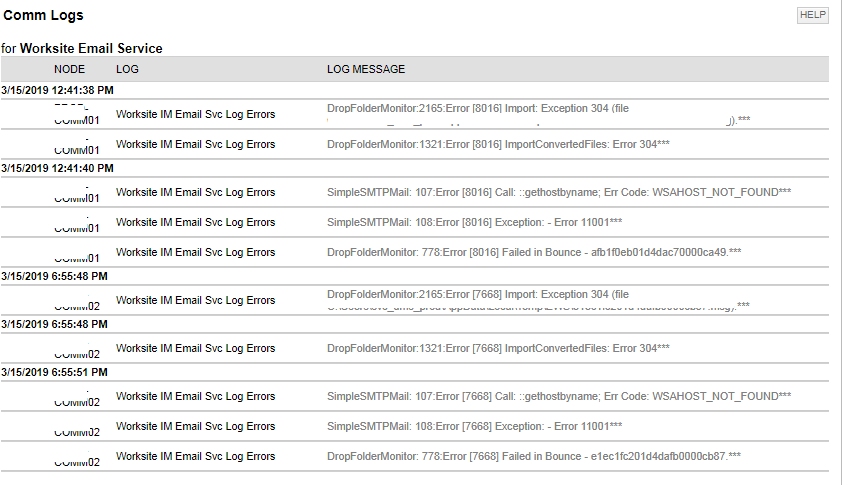This screenshot has width=842, height=486.
Task: Click the Import Exception 304 [8016] message
Action: (x=539, y=114)
